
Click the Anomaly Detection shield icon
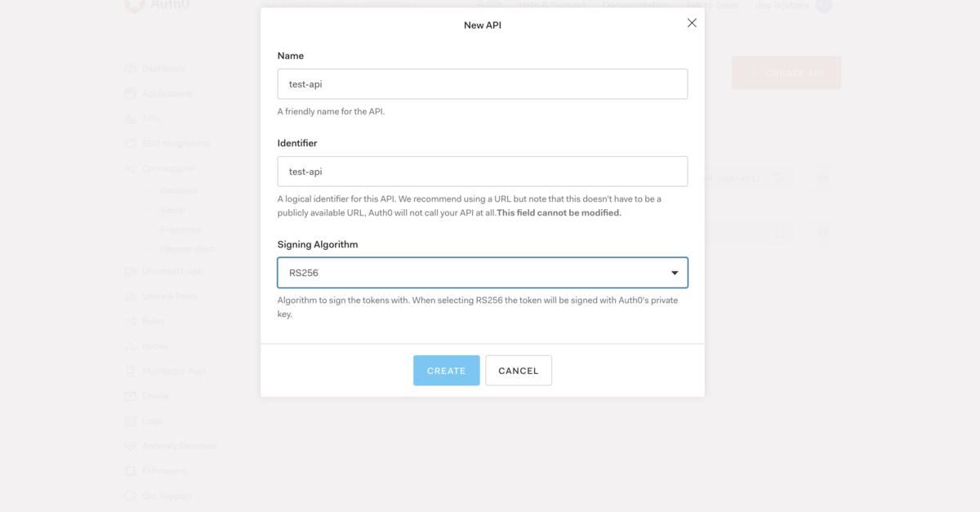pyautogui.click(x=130, y=446)
